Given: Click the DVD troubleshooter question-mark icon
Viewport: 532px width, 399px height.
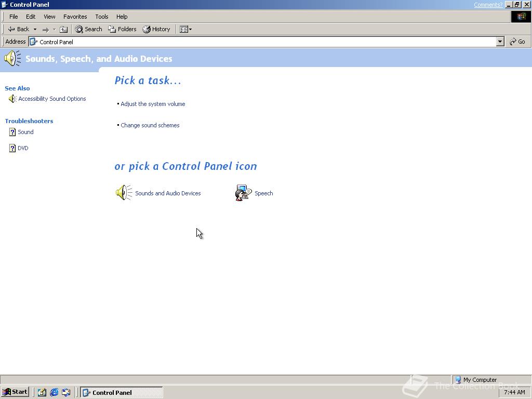Looking at the screenshot, I should tap(12, 148).
